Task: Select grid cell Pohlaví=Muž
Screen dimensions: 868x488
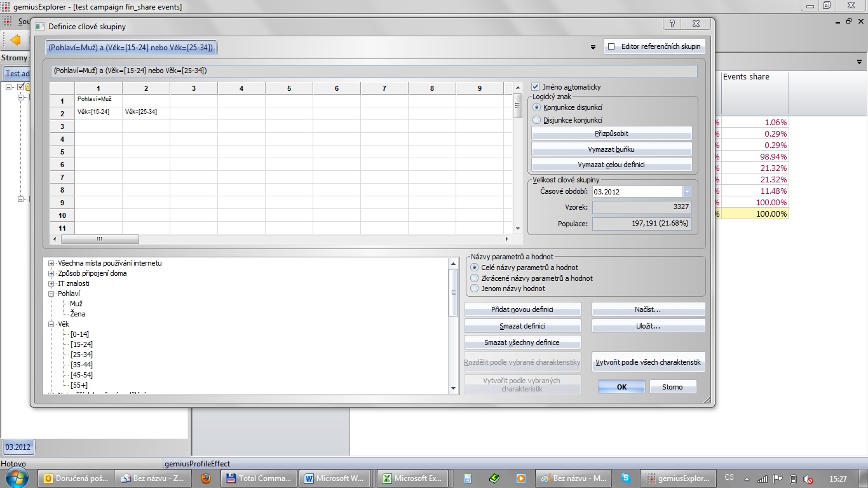Action: (x=98, y=99)
